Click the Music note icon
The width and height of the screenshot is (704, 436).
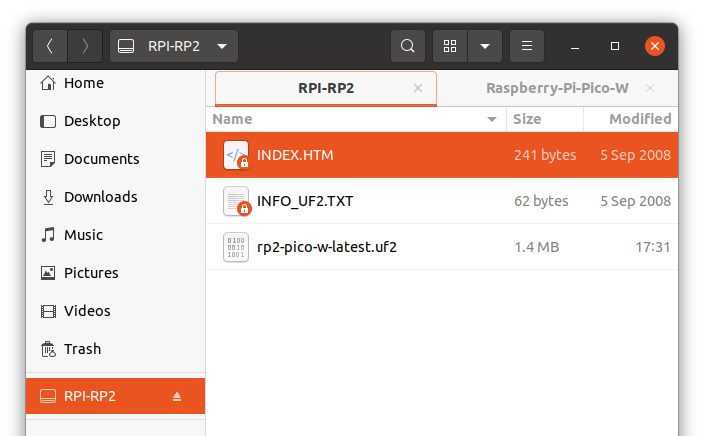point(48,235)
